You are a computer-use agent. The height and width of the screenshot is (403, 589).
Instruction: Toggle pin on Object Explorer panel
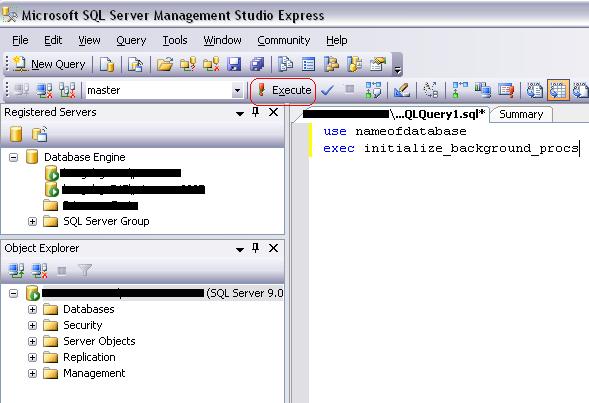[255, 248]
